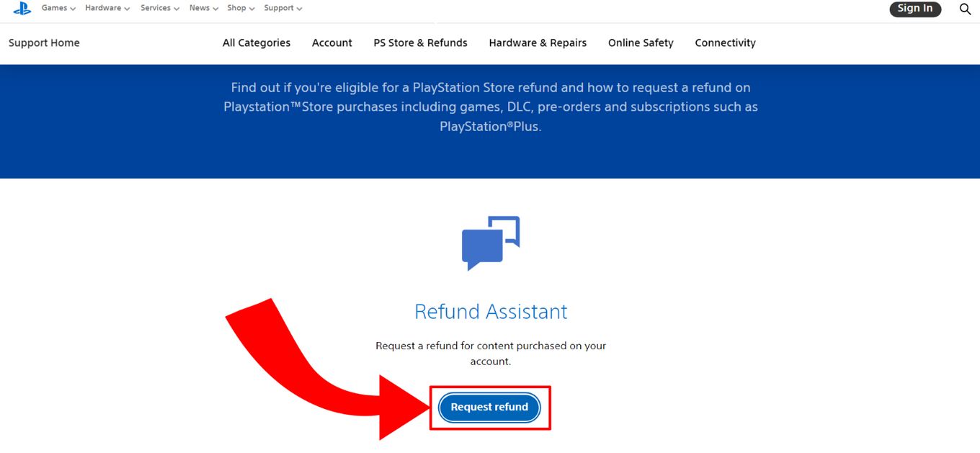Open the Hardware & Repairs tab
This screenshot has height=453, width=980.
pos(538,42)
